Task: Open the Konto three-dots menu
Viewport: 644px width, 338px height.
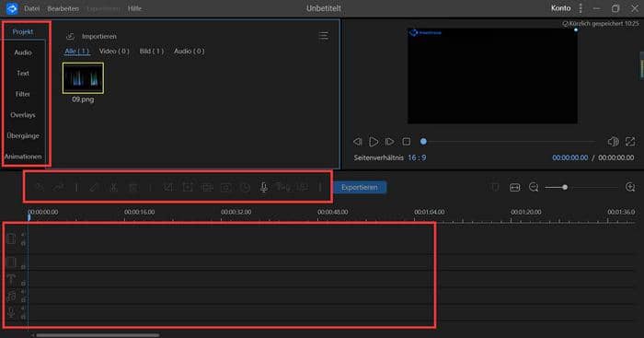Action: 581,8
